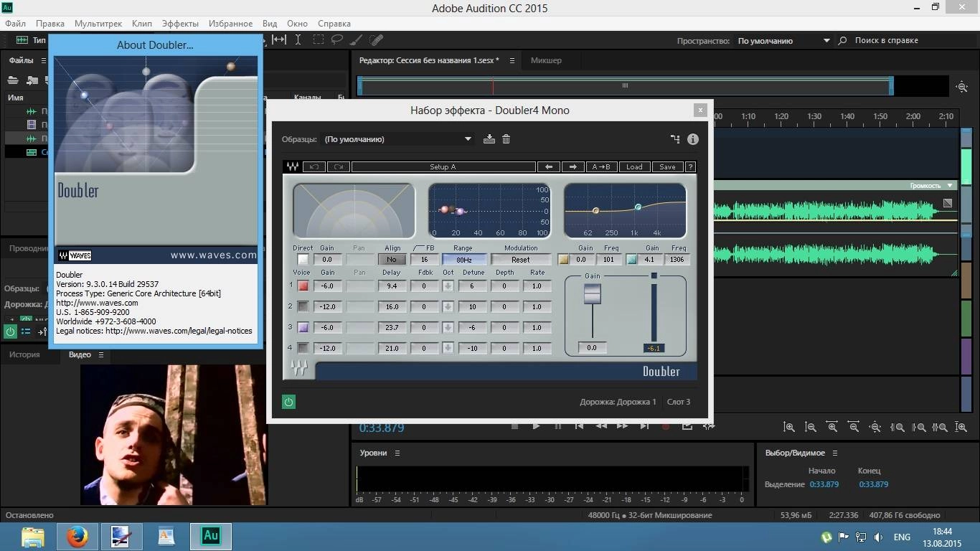Open the Мультитрек menu
The width and height of the screenshot is (980, 551).
(x=98, y=24)
